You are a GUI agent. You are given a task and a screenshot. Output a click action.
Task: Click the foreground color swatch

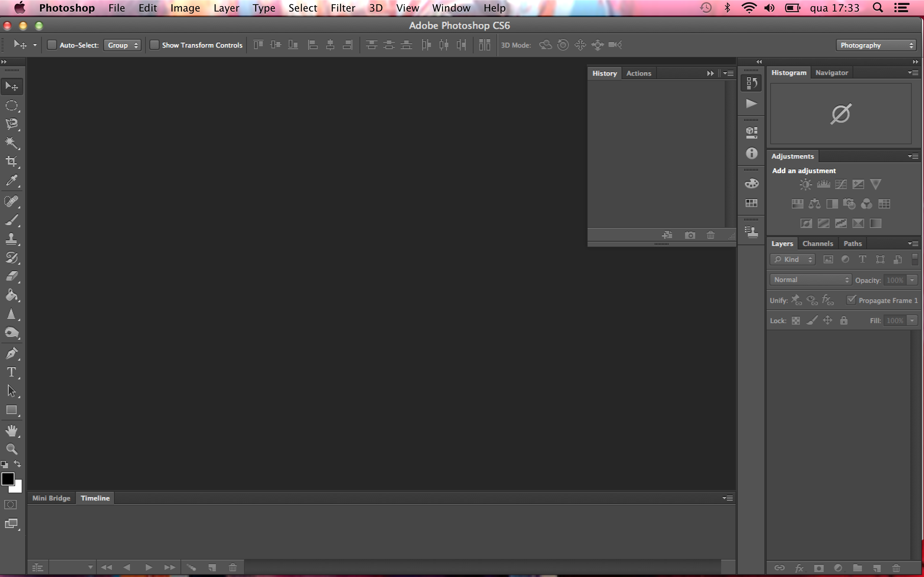[8, 479]
